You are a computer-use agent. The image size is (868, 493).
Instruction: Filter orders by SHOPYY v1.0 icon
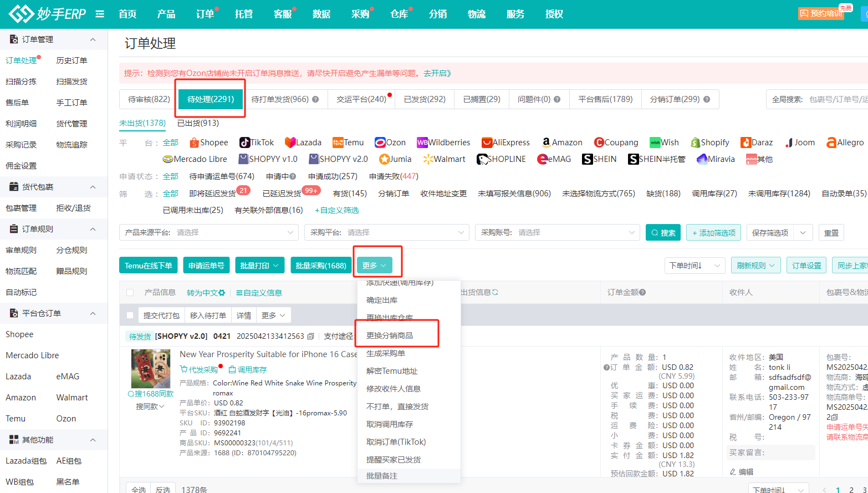coord(243,159)
